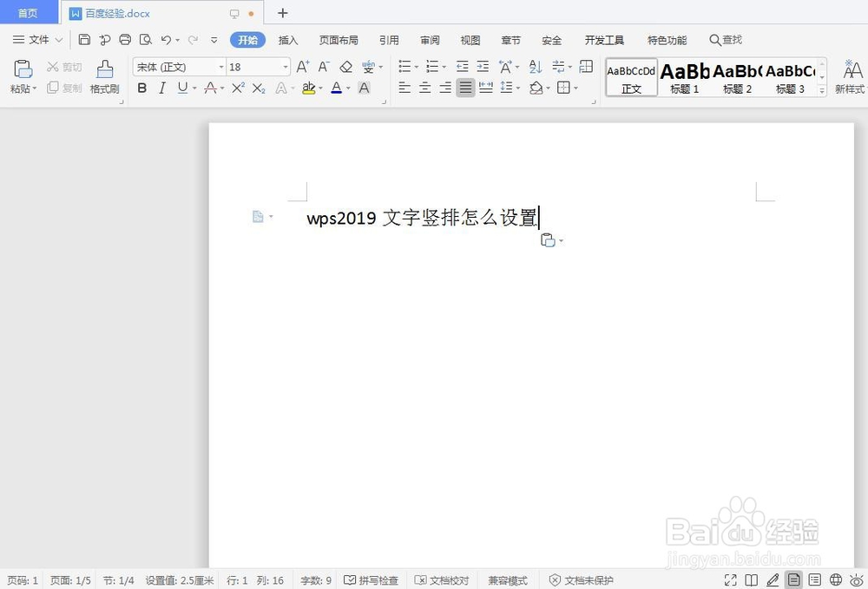Viewport: 868px width, 589px height.
Task: Click the bulleted list icon
Action: [404, 67]
